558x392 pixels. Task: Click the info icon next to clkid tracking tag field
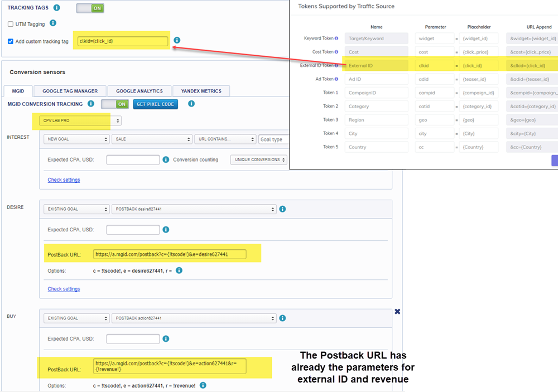tap(177, 40)
